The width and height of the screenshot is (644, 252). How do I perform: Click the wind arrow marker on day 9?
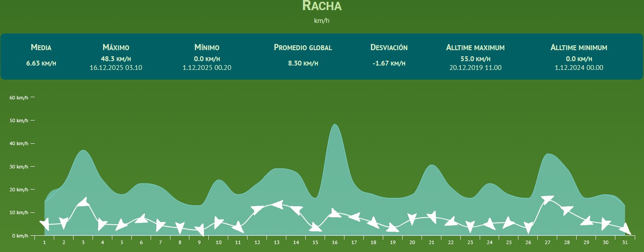pos(200,230)
